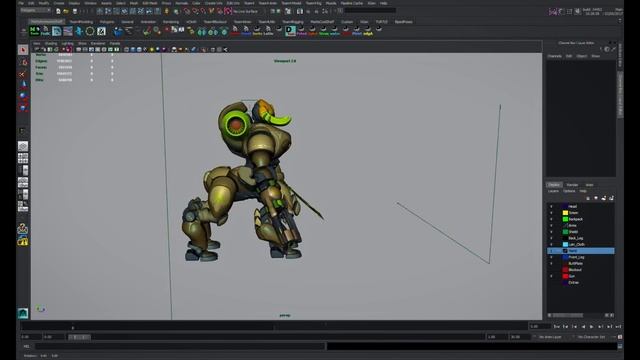Select the arrow Select tool in toolbox
The image size is (640, 360).
click(x=23, y=50)
